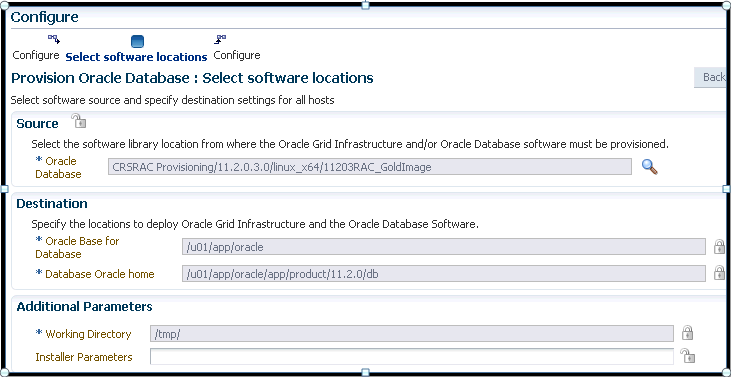This screenshot has height=377, width=731.
Task: Toggle lock beside Working Directory field
Action: coord(687,333)
